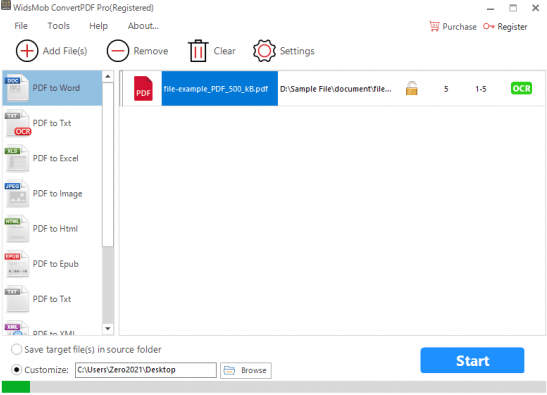Click the padlock icon of the file
Image resolution: width=547 pixels, height=395 pixels.
tap(412, 88)
